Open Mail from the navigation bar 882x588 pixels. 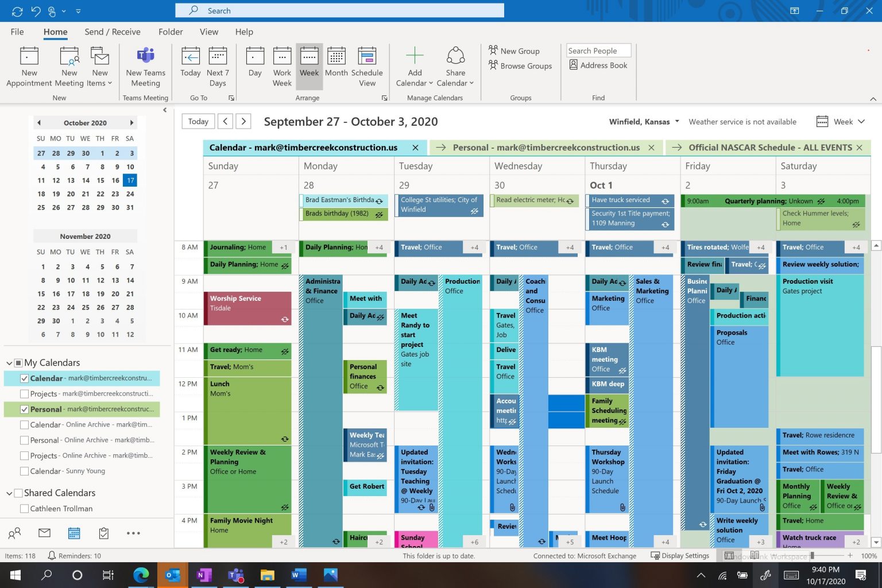coord(44,533)
